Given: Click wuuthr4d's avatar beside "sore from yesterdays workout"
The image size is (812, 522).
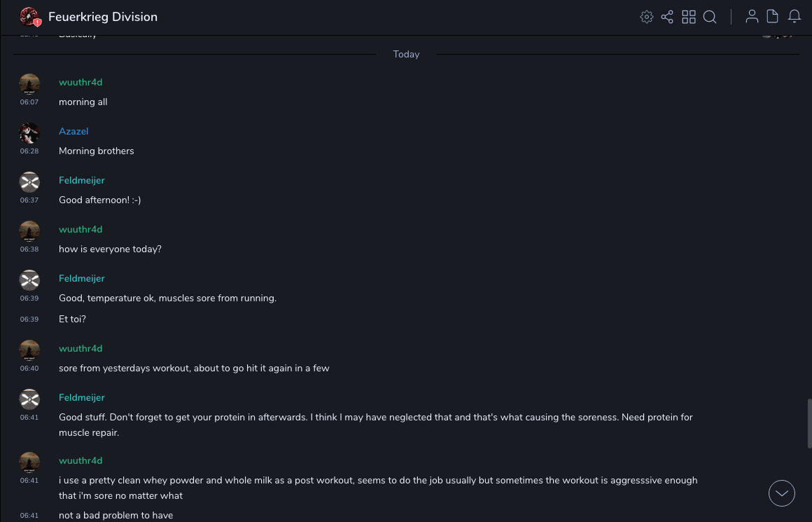Looking at the screenshot, I should (x=29, y=350).
